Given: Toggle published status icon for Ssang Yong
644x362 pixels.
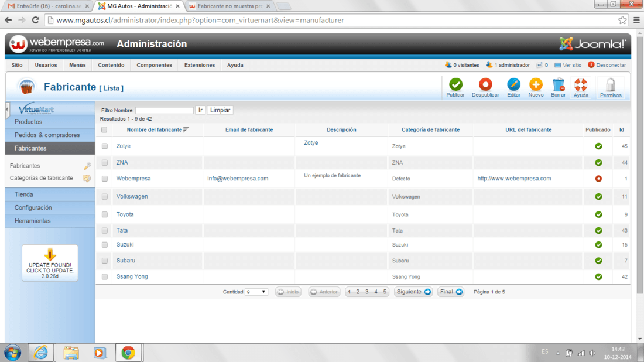Looking at the screenshot, I should pyautogui.click(x=598, y=277).
